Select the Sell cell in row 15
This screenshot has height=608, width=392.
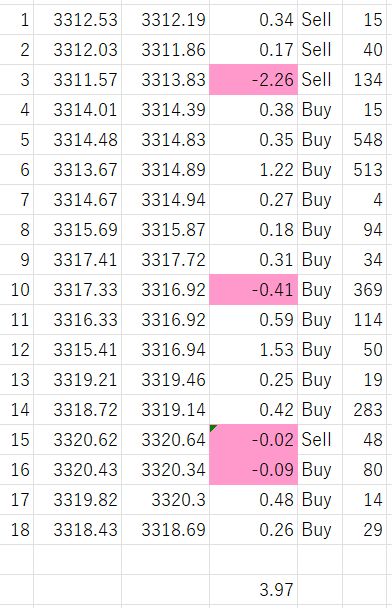click(320, 439)
